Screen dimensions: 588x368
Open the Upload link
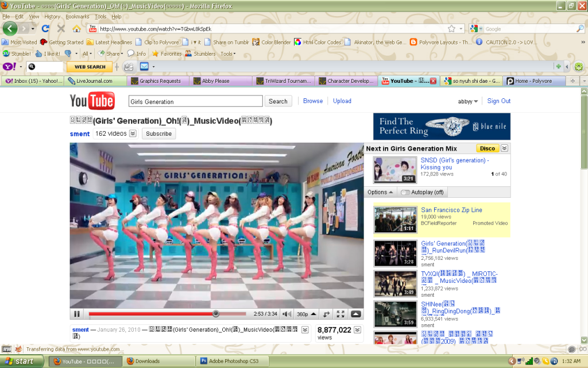coord(342,101)
